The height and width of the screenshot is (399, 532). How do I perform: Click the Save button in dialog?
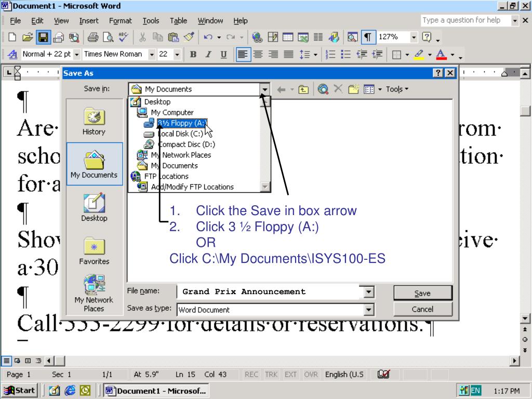click(x=423, y=293)
